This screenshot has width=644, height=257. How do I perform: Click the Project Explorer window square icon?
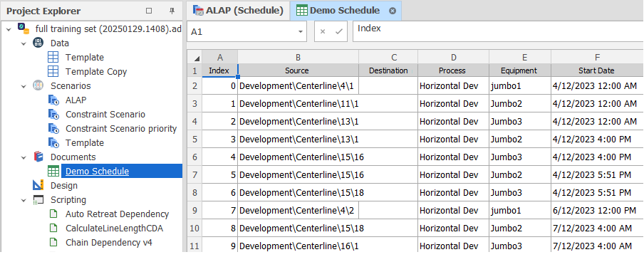click(149, 11)
